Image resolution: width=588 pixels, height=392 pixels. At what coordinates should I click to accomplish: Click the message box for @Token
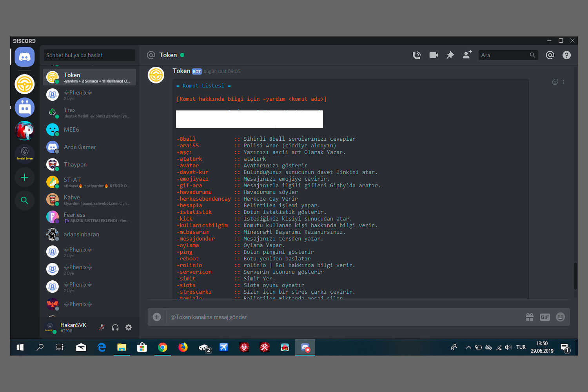[x=345, y=317]
